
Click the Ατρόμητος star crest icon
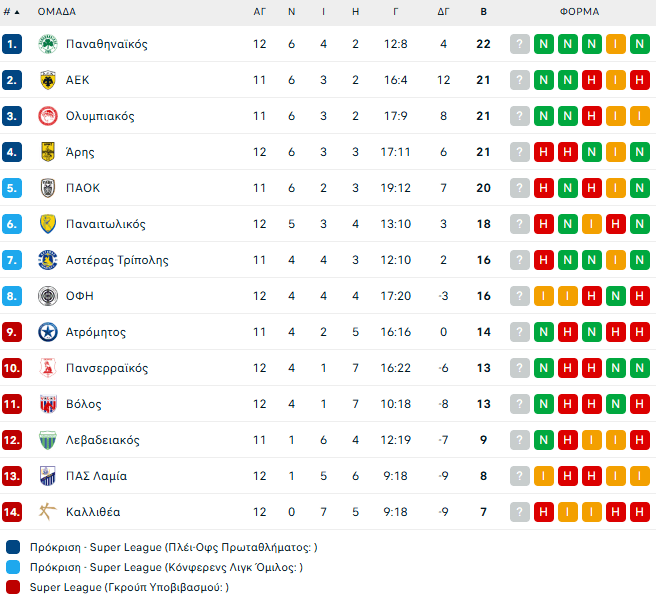tap(47, 332)
